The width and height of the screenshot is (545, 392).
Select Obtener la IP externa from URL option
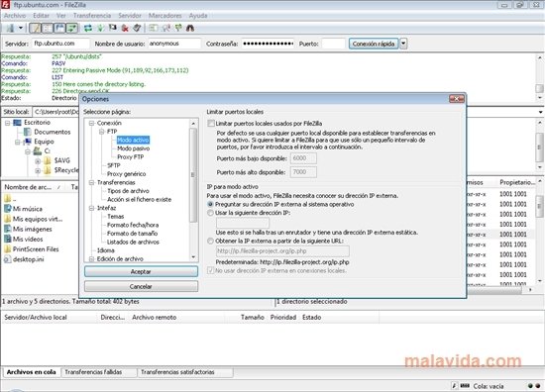210,241
